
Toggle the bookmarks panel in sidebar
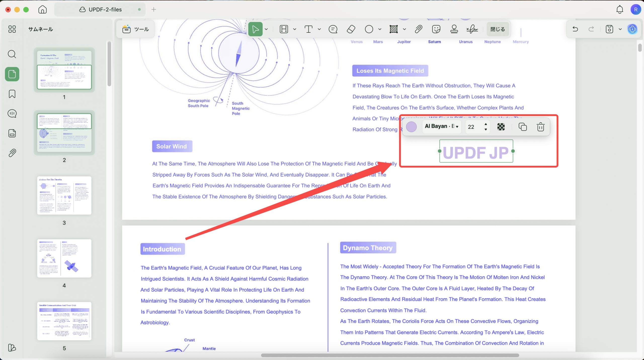(12, 94)
